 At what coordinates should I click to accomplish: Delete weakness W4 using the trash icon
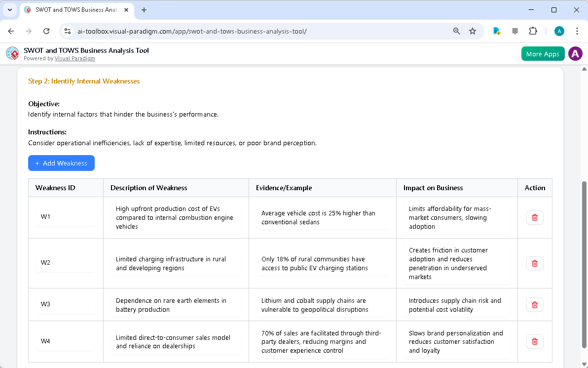tap(535, 341)
